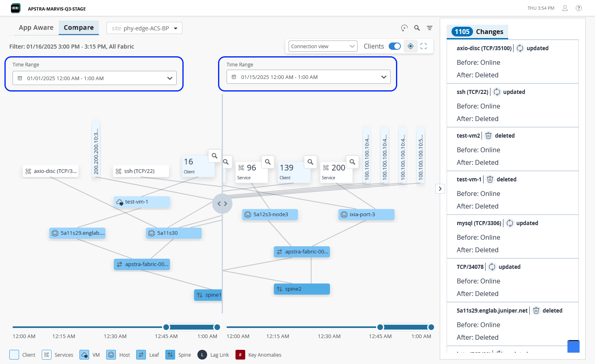Click the refresh history icon near the search
The height and width of the screenshot is (364, 595).
(404, 28)
